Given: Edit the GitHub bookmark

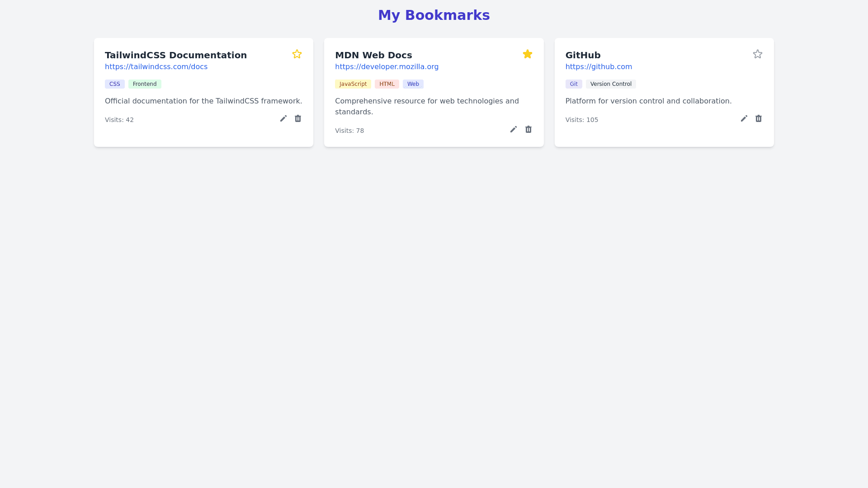Looking at the screenshot, I should pos(744,118).
